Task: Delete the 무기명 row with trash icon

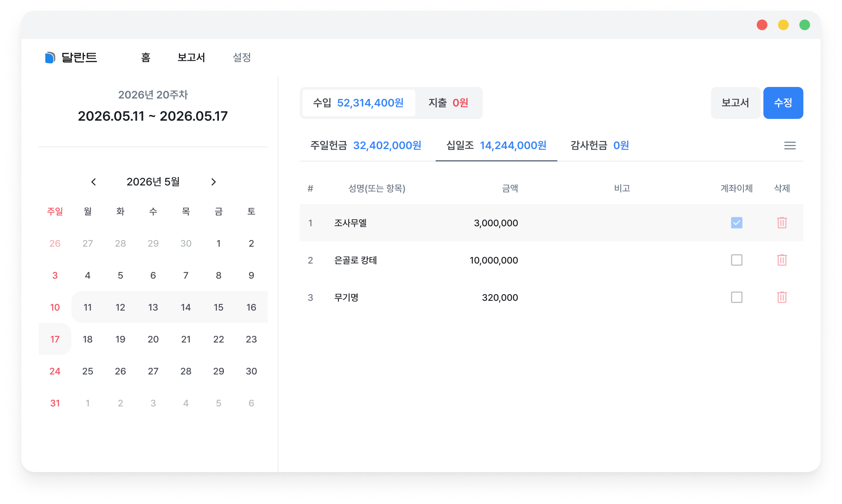Action: 782,297
